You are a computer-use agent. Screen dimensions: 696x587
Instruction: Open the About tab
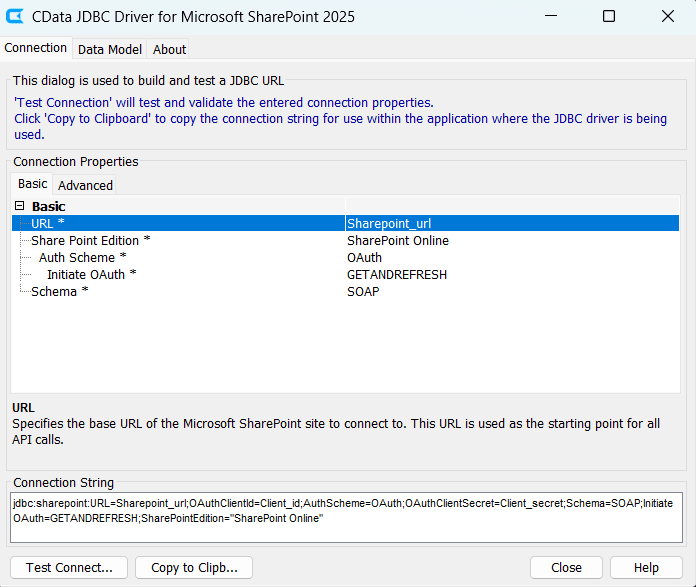169,49
